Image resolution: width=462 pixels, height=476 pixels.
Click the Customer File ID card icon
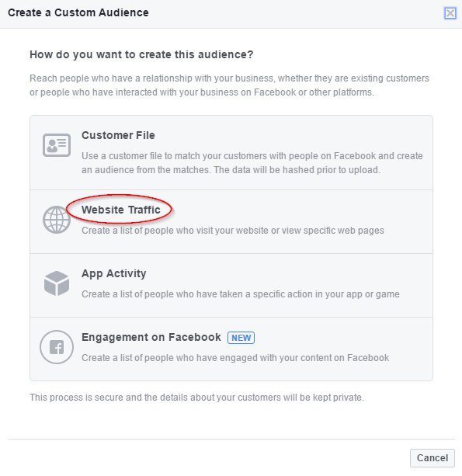(x=57, y=145)
